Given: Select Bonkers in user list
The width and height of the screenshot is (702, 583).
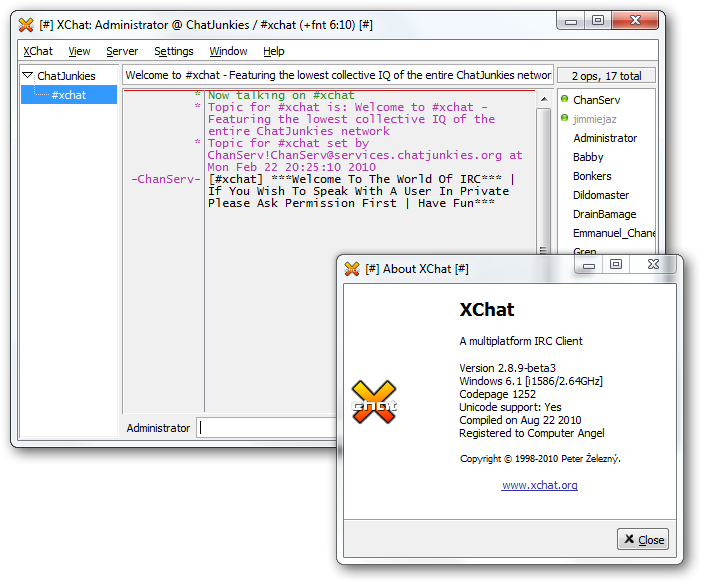Looking at the screenshot, I should [592, 176].
